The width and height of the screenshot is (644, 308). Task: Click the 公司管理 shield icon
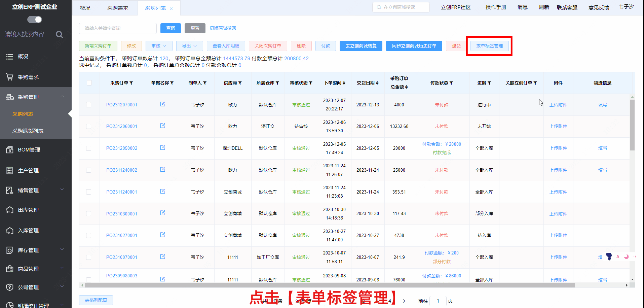pos(10,287)
